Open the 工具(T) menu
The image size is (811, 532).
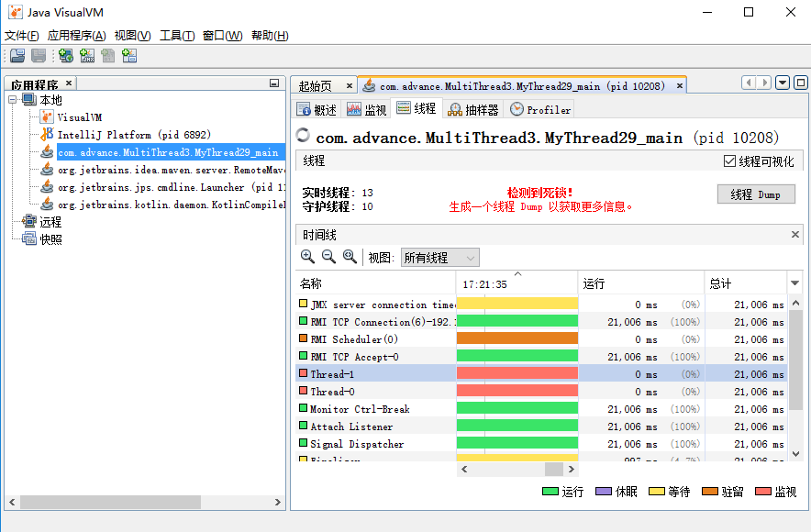[x=177, y=36]
